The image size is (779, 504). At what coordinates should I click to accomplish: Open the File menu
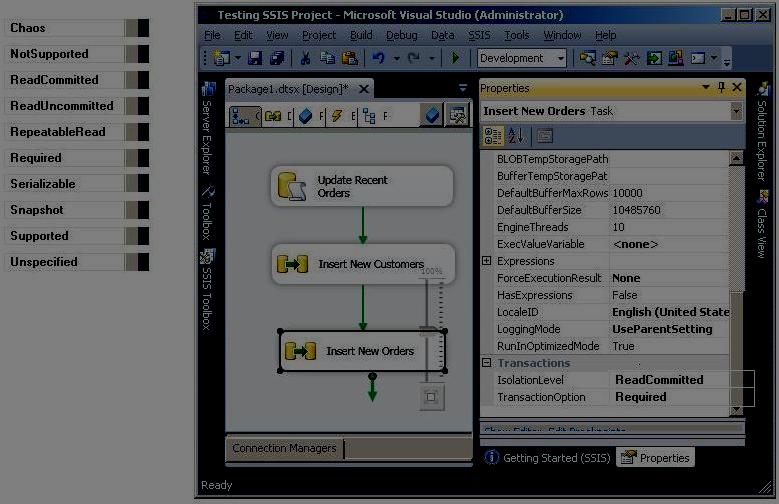pos(212,35)
